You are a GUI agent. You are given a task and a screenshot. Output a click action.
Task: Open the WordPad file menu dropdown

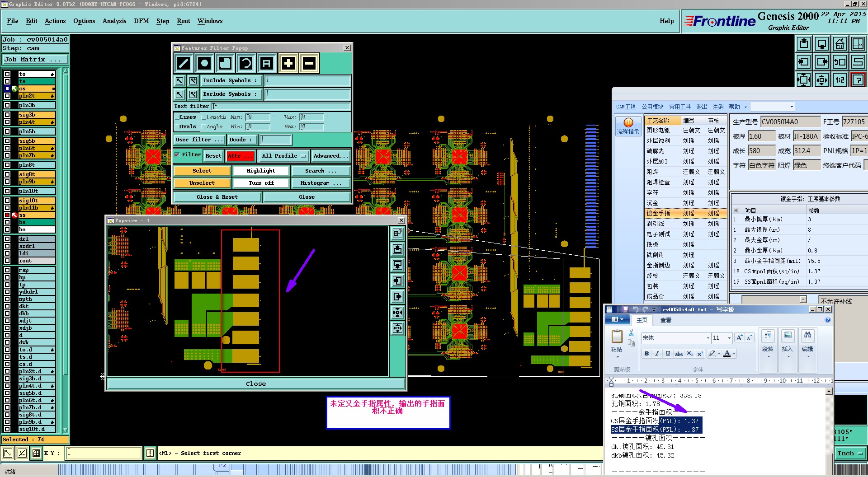pyautogui.click(x=618, y=320)
